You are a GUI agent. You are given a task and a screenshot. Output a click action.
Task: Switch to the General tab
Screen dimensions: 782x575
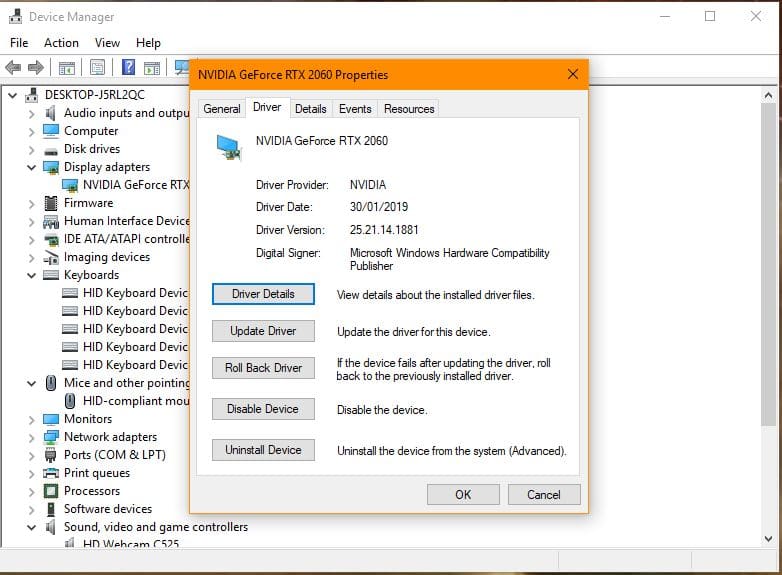point(221,109)
